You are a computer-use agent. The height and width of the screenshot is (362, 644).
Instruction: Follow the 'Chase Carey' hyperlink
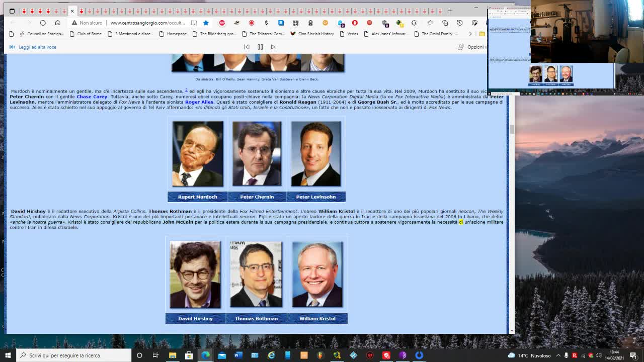(92, 97)
